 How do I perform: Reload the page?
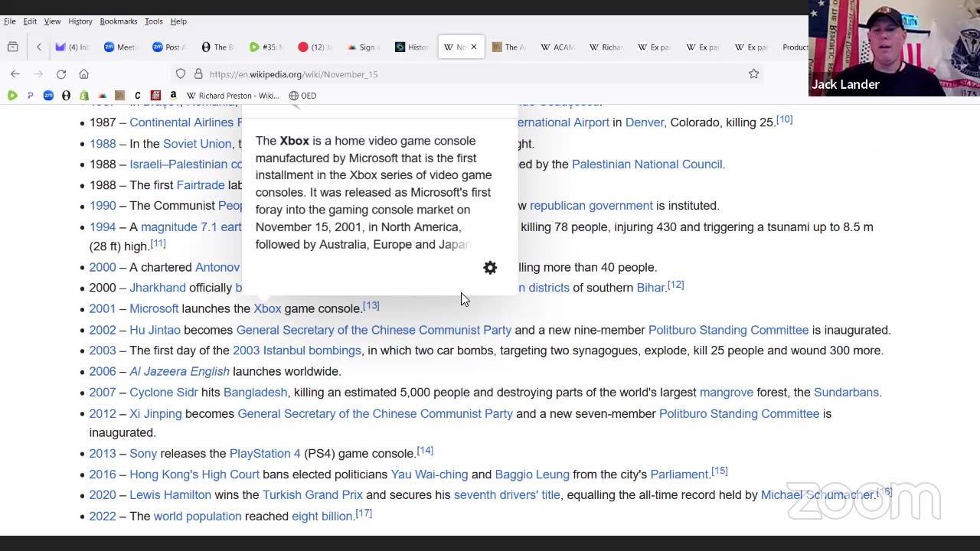click(x=61, y=74)
